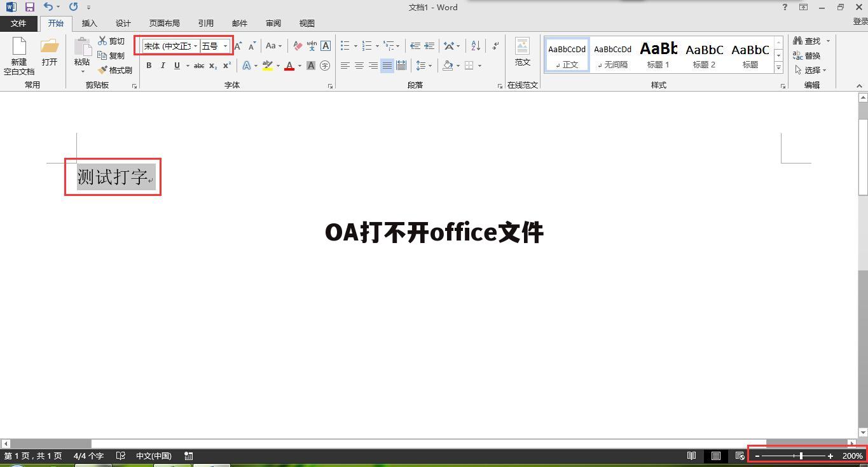Image resolution: width=868 pixels, height=467 pixels.
Task: Toggle italic formatting
Action: tap(163, 66)
